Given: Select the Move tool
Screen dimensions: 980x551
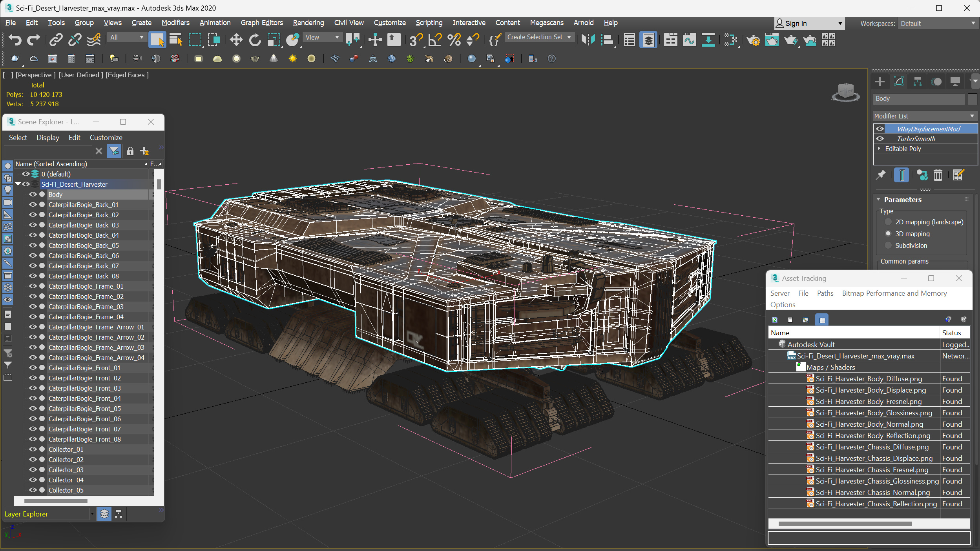Looking at the screenshot, I should click(236, 40).
